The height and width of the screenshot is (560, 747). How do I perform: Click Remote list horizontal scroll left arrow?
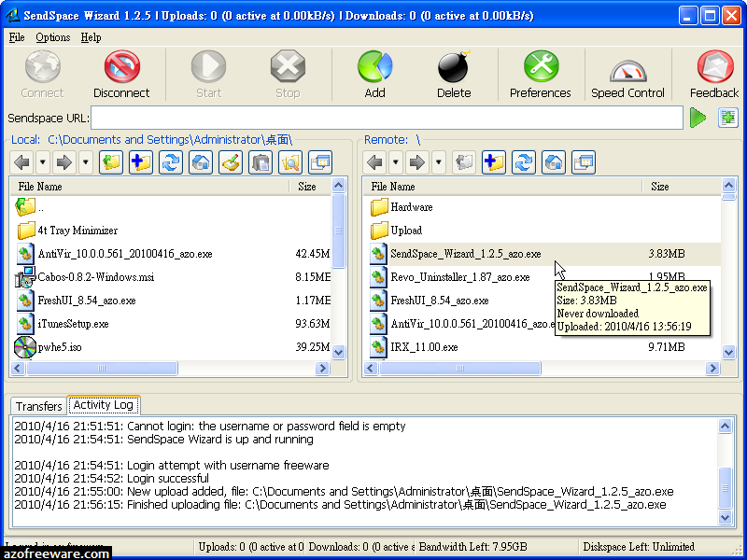pyautogui.click(x=371, y=368)
